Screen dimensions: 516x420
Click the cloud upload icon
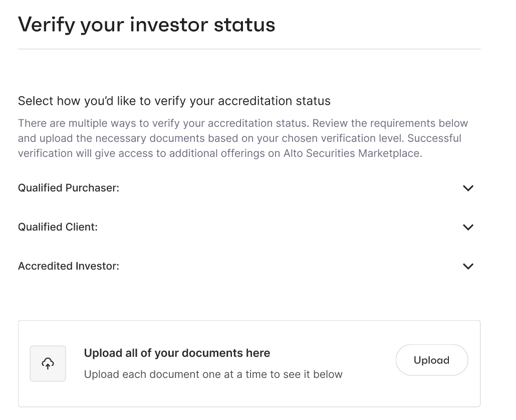48,364
